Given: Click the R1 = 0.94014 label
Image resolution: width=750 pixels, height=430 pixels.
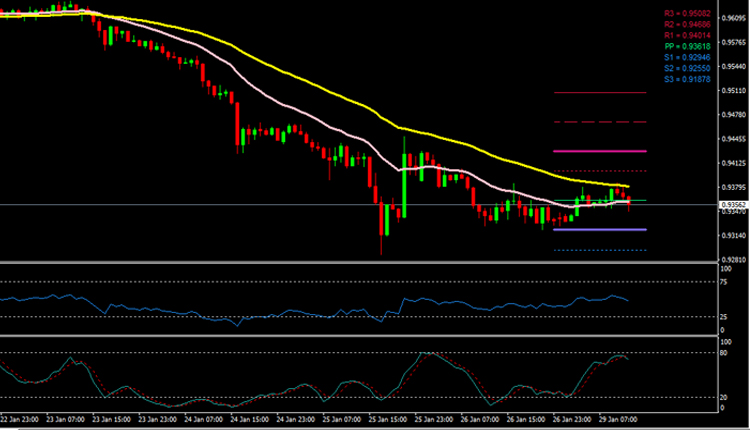Looking at the screenshot, I should [691, 35].
